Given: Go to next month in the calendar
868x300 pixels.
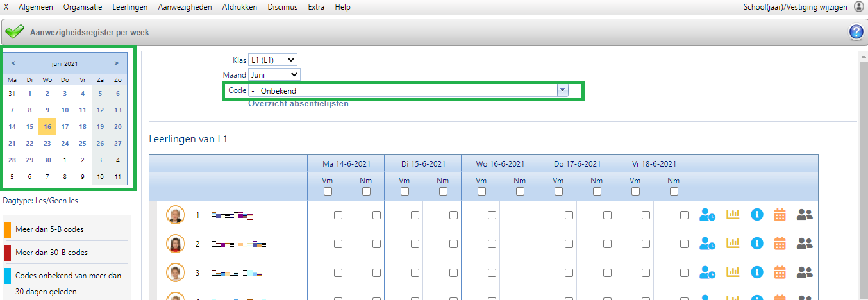Looking at the screenshot, I should coord(116,63).
